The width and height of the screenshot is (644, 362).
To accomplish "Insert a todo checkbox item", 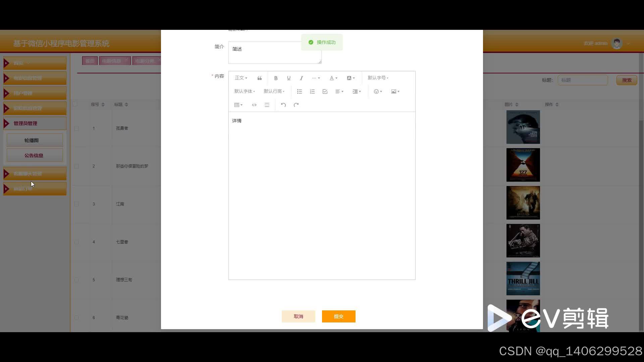I will point(325,92).
